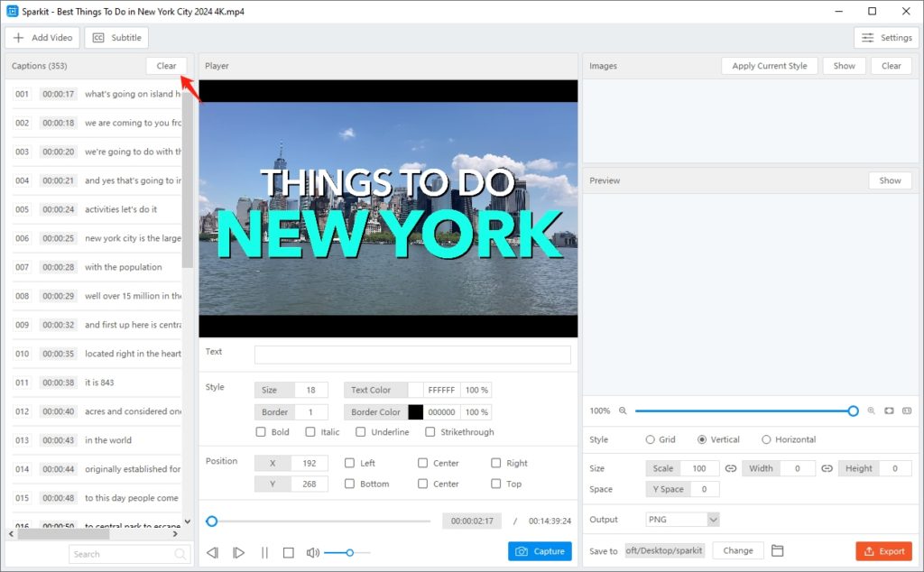Check the Top position checkbox
This screenshot has height=572, width=924.
click(495, 484)
